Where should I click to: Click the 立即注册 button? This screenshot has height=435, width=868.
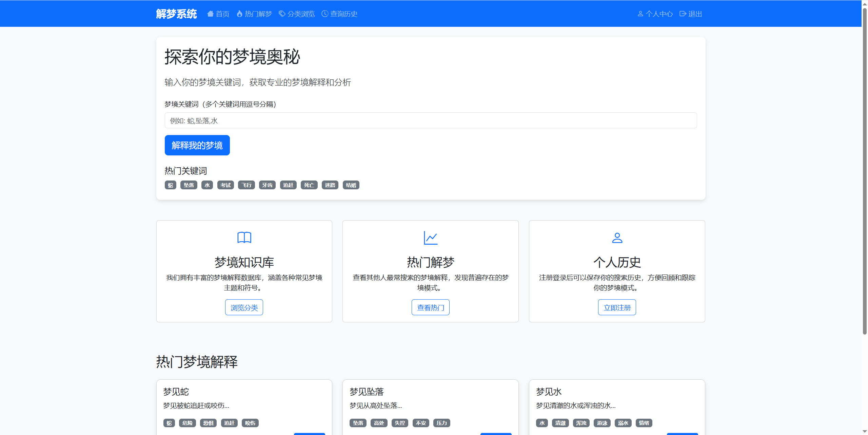[617, 307]
